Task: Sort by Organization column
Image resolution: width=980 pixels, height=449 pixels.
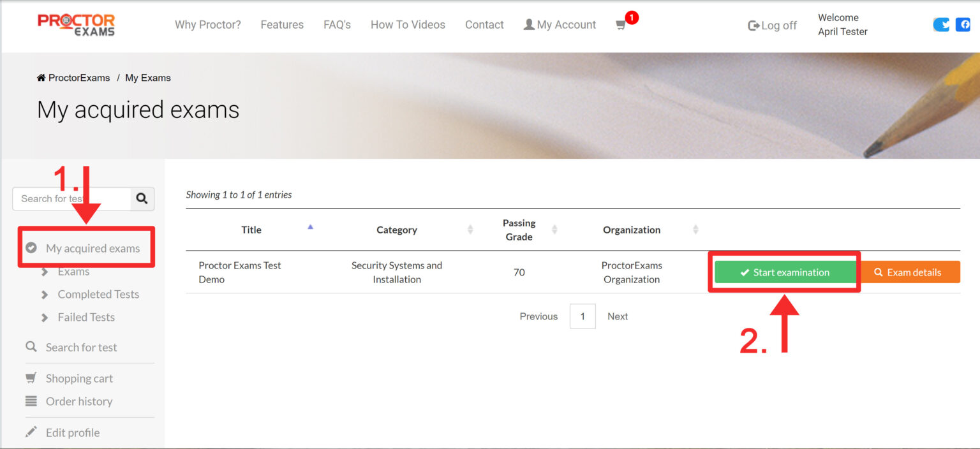Action: tap(695, 230)
